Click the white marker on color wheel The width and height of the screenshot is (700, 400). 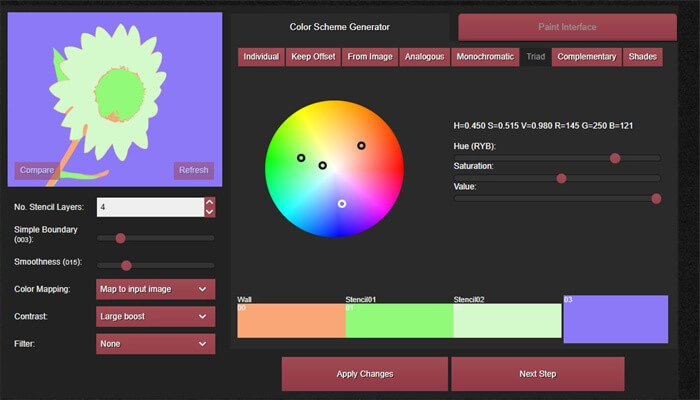[342, 203]
